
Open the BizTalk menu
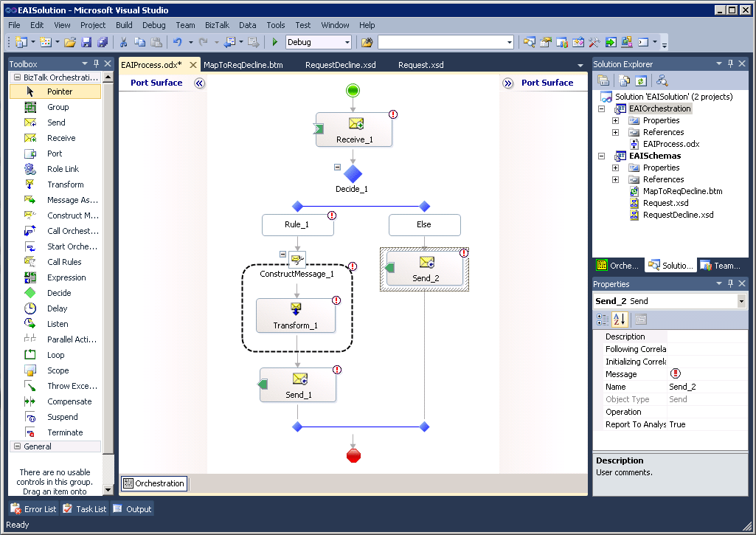[x=217, y=24]
